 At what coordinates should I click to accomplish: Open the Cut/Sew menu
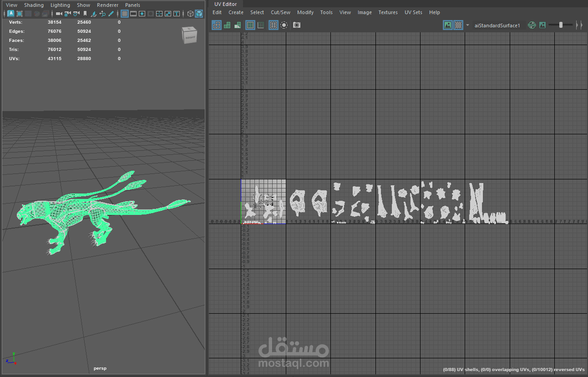280,12
